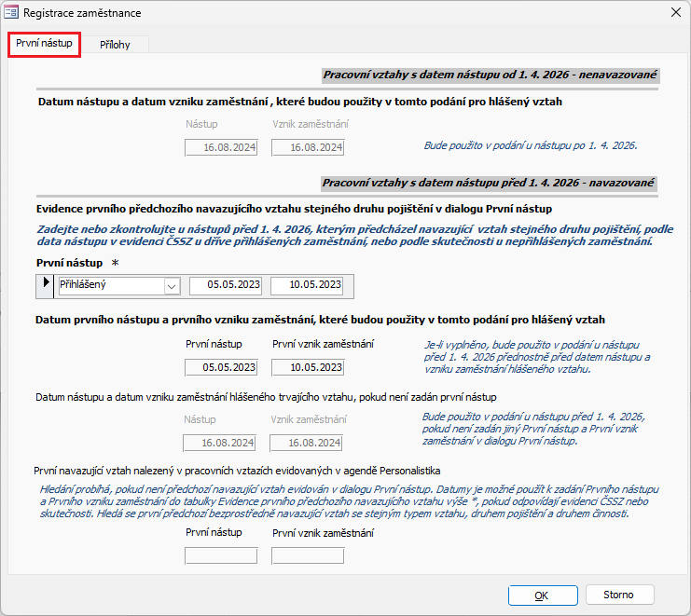Confirm the dialog with the OK button
This screenshot has width=691, height=616.
click(x=542, y=595)
